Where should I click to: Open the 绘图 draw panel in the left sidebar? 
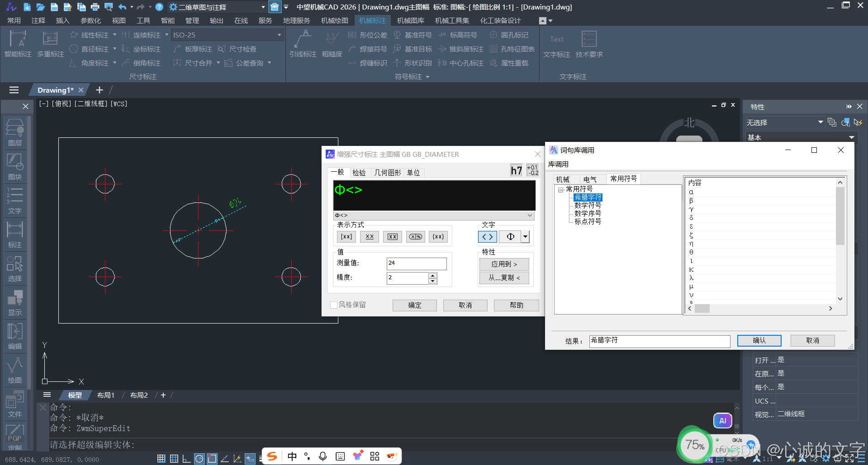15,370
